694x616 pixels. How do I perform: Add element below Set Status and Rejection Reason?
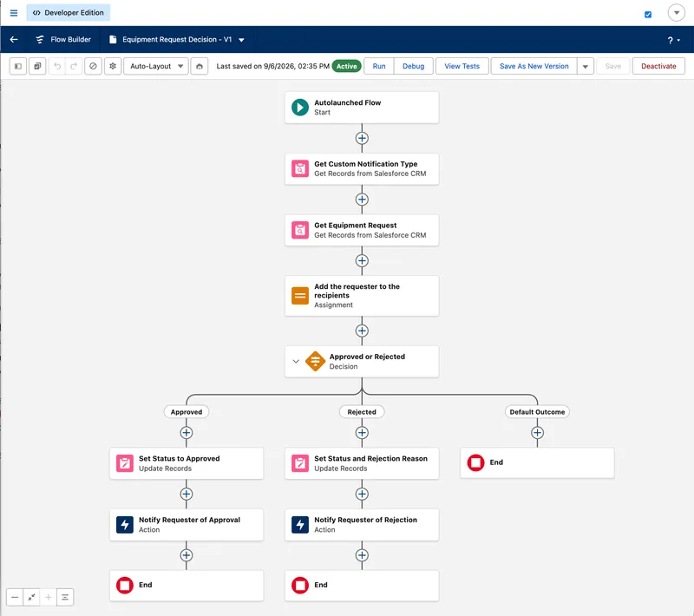click(x=362, y=494)
